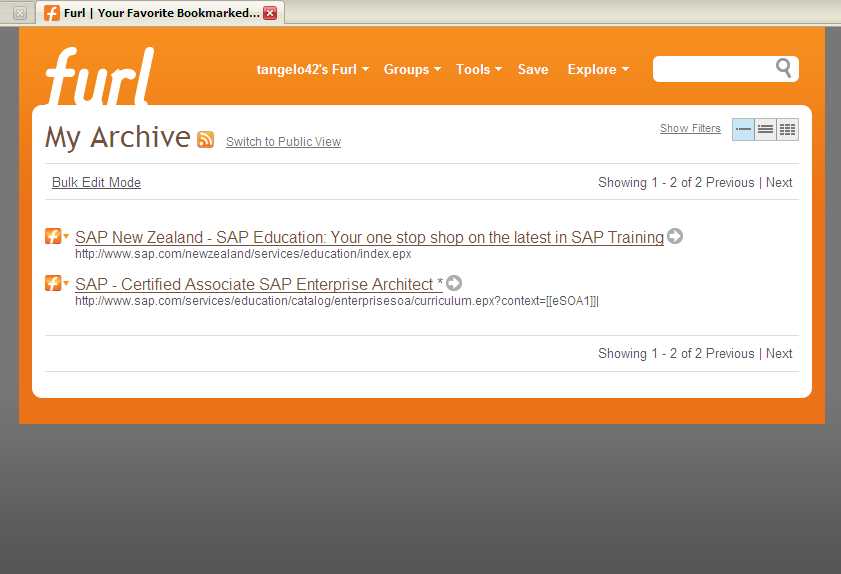Open the My Archive RSS feed icon
The height and width of the screenshot is (574, 841).
[205, 139]
